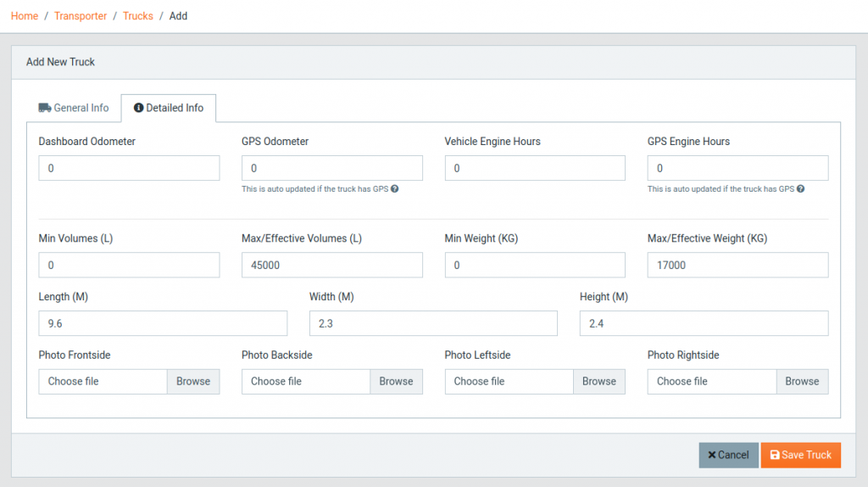Click Photo Leftside Choose file box
Viewport: 868px width, 487px height.
point(509,381)
